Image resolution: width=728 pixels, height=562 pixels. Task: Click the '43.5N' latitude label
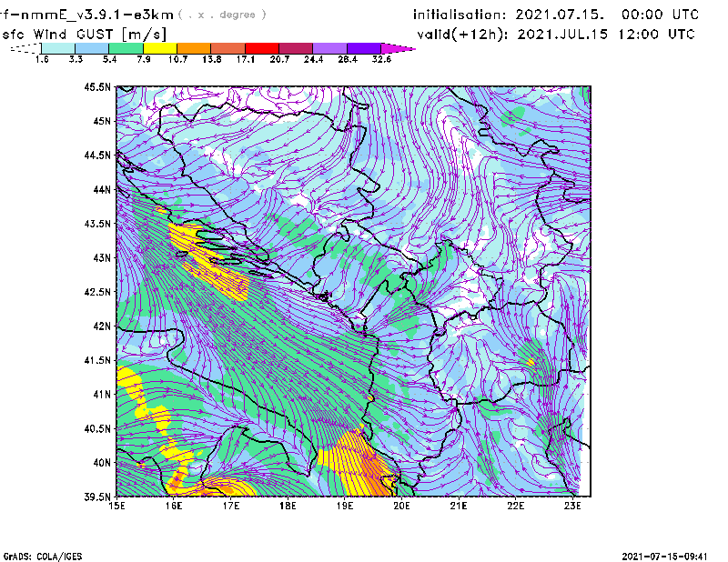coord(97,224)
